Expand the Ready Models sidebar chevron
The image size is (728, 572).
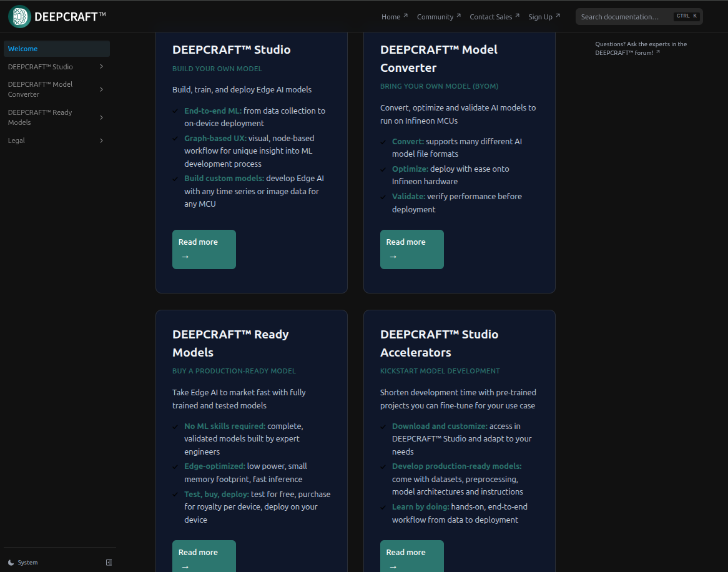pos(101,117)
